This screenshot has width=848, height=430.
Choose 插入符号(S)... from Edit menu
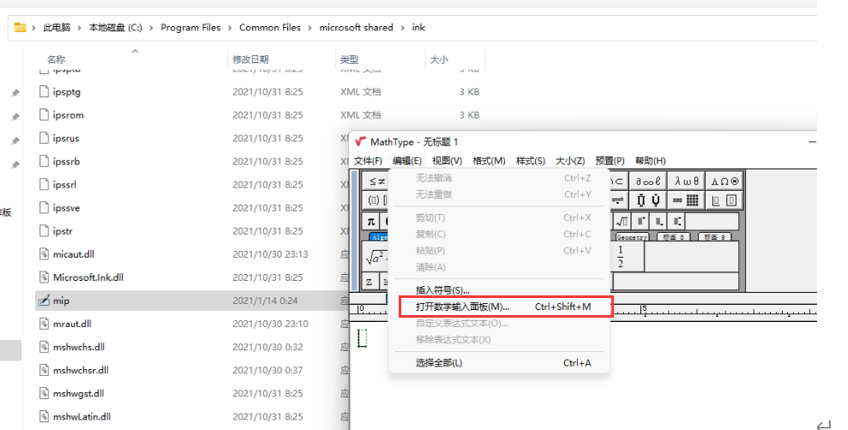point(499,290)
